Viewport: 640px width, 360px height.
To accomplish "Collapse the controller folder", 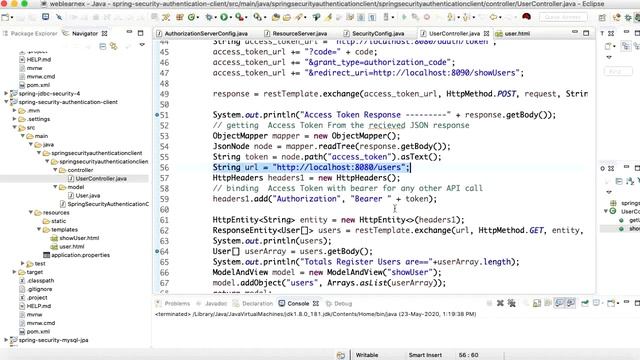I will click(x=56, y=170).
